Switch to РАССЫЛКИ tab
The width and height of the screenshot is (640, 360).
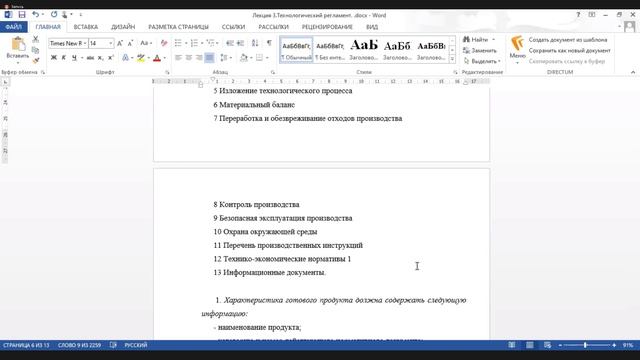[273, 27]
